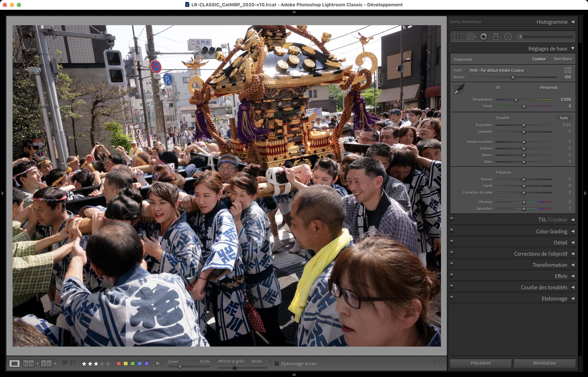Image resolution: width=588 pixels, height=377 pixels.
Task: Open the profile browser grid icon
Action: (567, 70)
